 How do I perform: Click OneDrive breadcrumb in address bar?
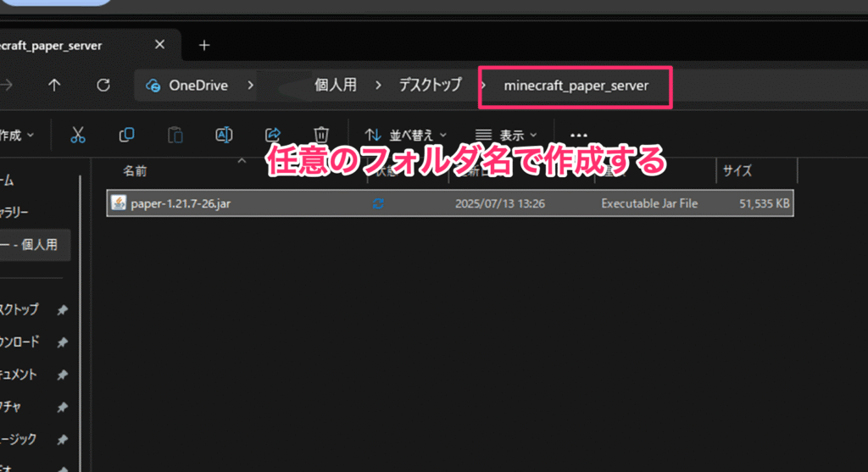click(x=198, y=86)
